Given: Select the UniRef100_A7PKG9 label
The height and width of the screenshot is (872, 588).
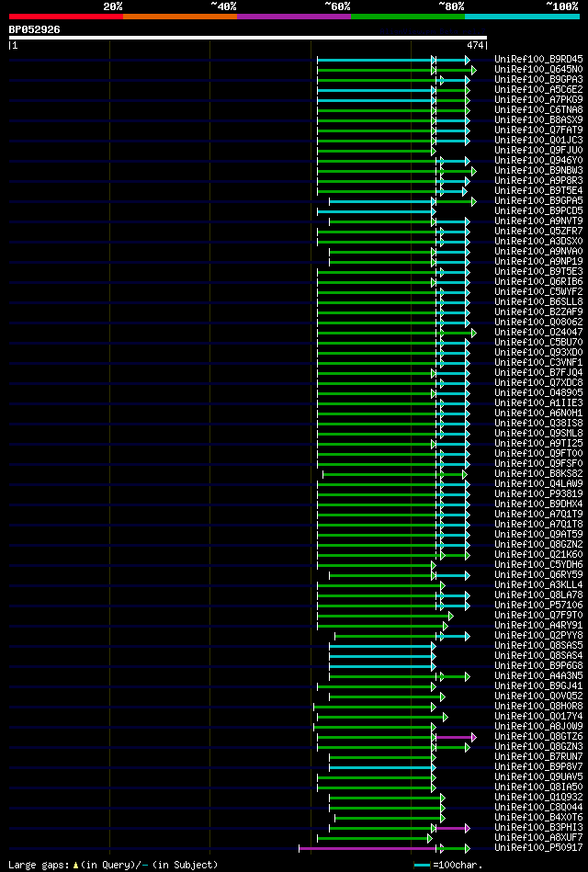Looking at the screenshot, I should (x=538, y=99).
